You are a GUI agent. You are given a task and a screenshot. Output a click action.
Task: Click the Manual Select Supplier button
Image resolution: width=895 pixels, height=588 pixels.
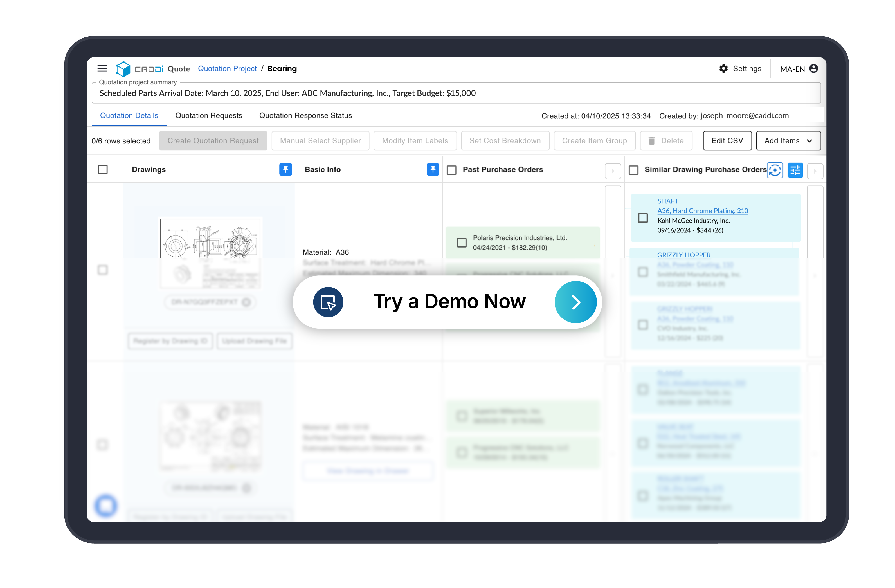(320, 141)
